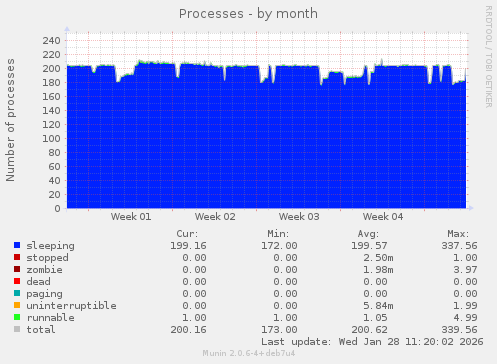Click zombie maximum value 3.97
The image size is (497, 364).
tap(466, 270)
